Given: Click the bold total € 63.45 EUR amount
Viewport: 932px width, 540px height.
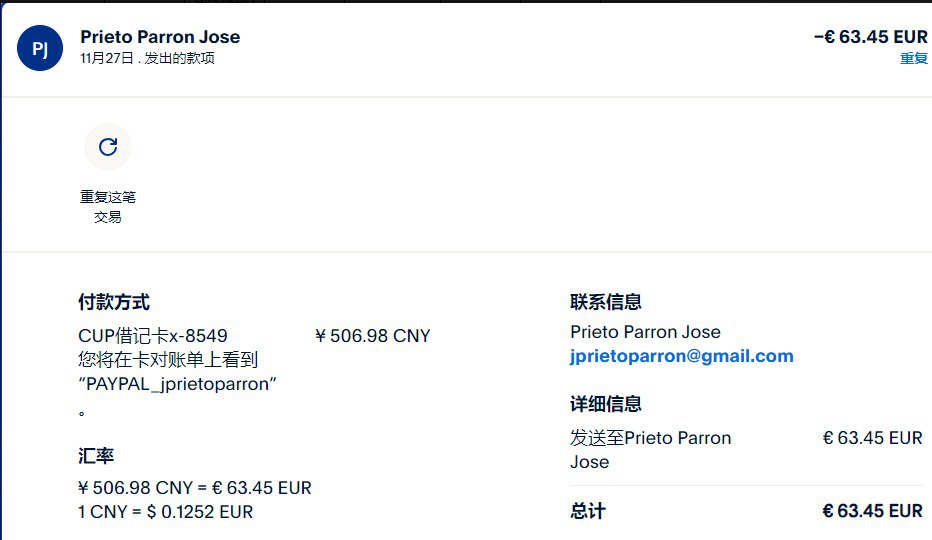Looking at the screenshot, I should point(872,511).
